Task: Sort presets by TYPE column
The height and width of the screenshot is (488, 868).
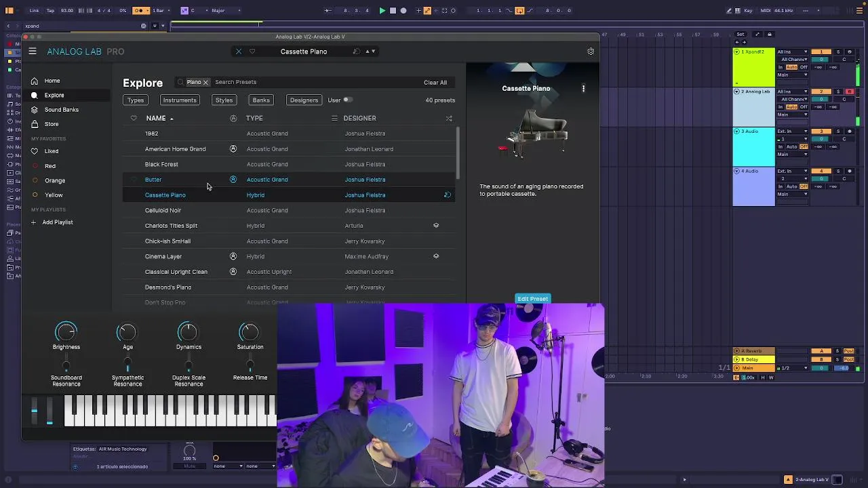Action: [254, 119]
